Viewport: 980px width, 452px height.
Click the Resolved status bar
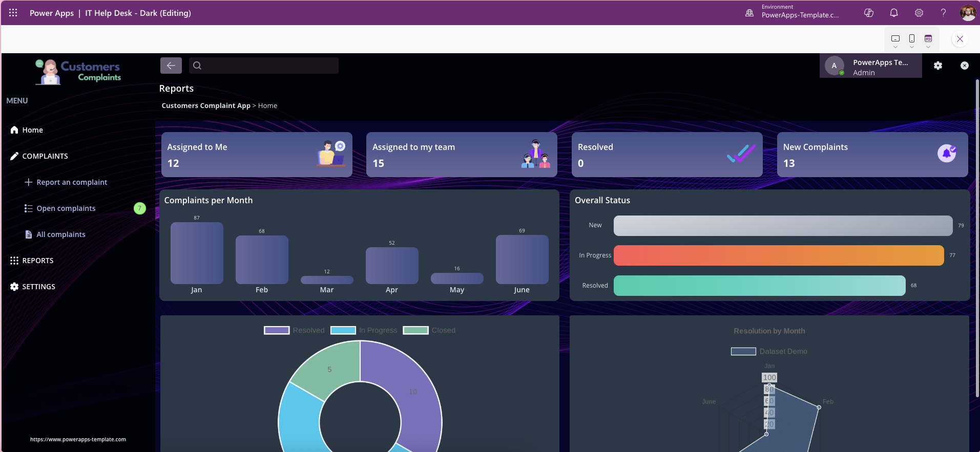[760, 286]
